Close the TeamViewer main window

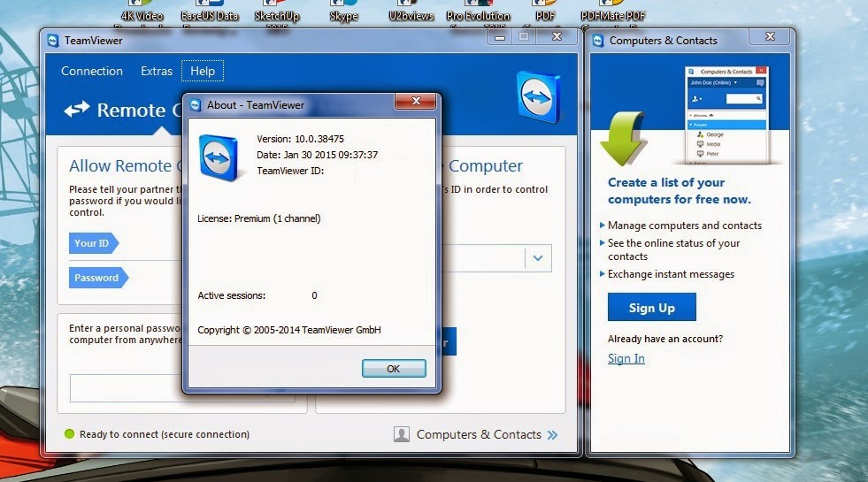[x=557, y=36]
